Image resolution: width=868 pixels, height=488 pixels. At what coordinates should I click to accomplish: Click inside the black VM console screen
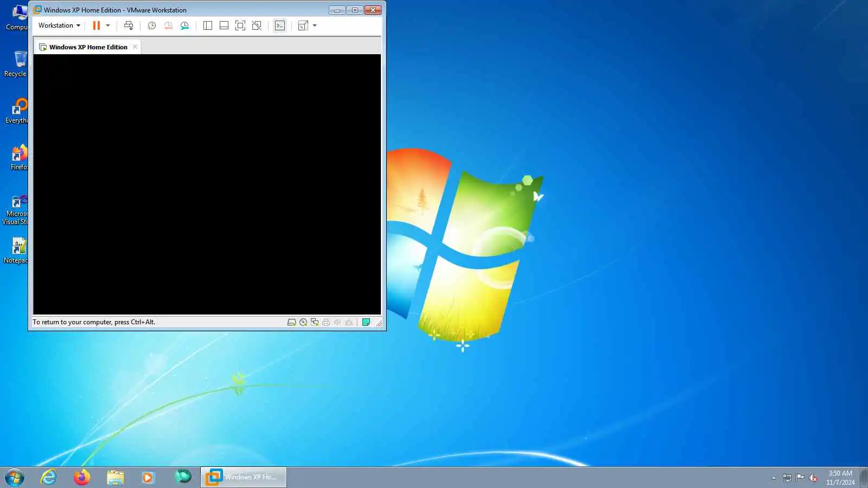[x=207, y=184]
